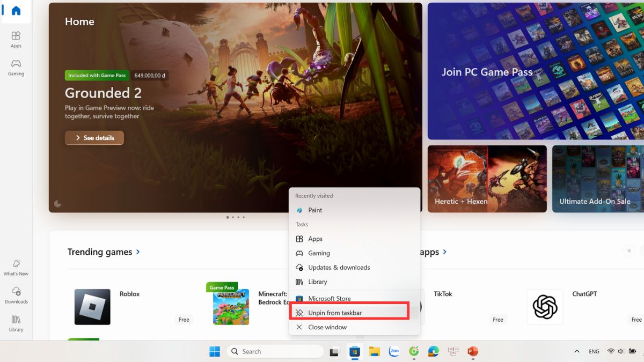Choose Apps in the jump list Tasks
The width and height of the screenshot is (644, 362).
(354, 239)
